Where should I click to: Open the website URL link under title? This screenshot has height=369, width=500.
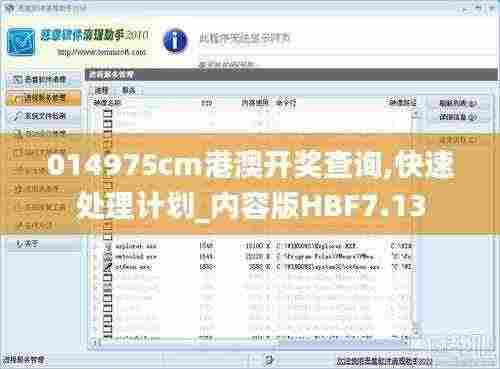[102, 52]
